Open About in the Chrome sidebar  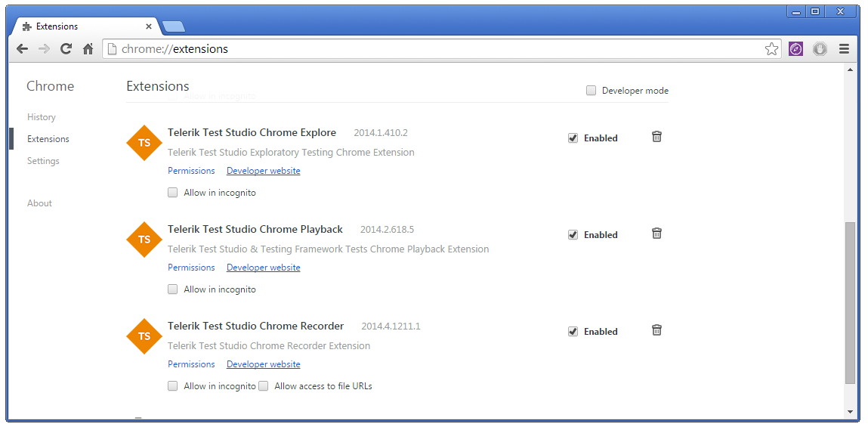click(x=39, y=203)
